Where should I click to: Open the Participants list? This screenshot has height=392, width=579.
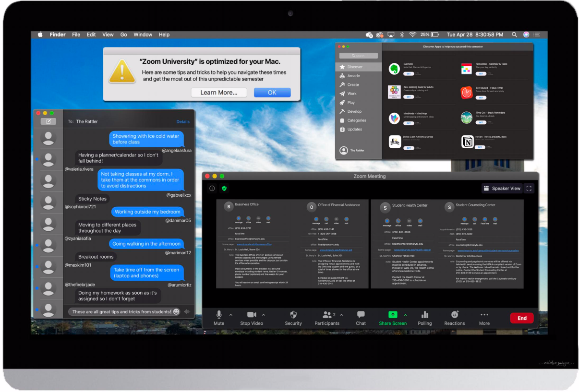pos(327,315)
